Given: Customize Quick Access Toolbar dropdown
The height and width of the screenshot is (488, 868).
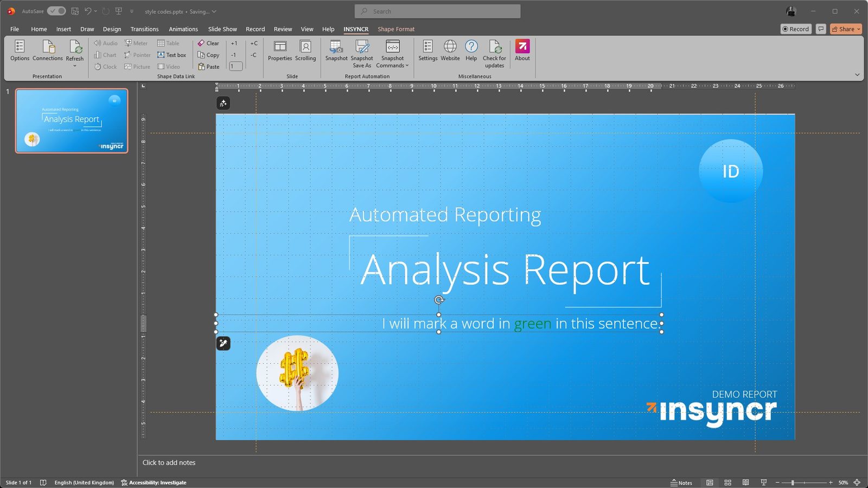Looking at the screenshot, I should coord(131,11).
